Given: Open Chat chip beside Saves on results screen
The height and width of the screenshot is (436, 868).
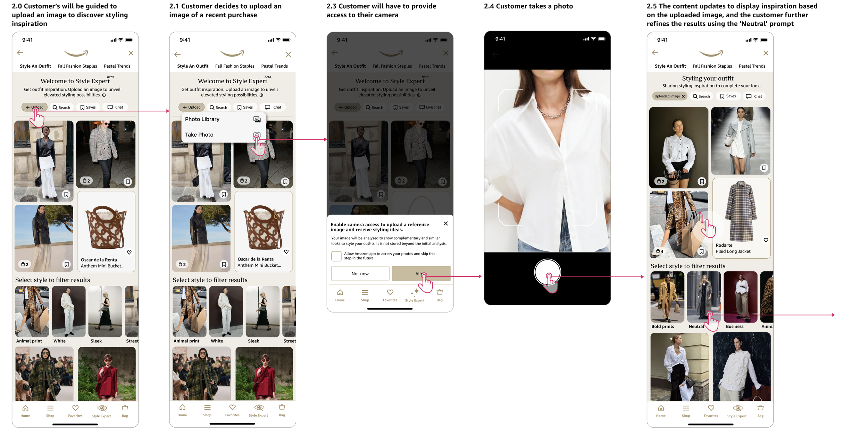Looking at the screenshot, I should click(754, 96).
